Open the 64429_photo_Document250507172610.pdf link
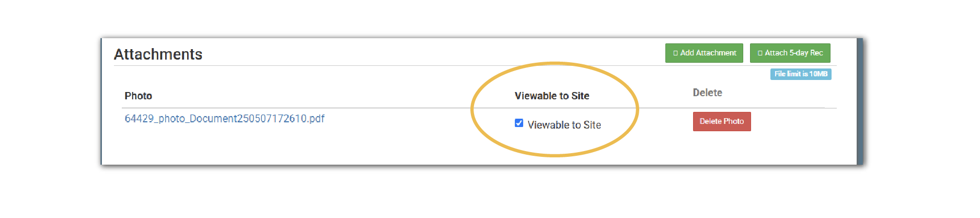 tap(224, 119)
